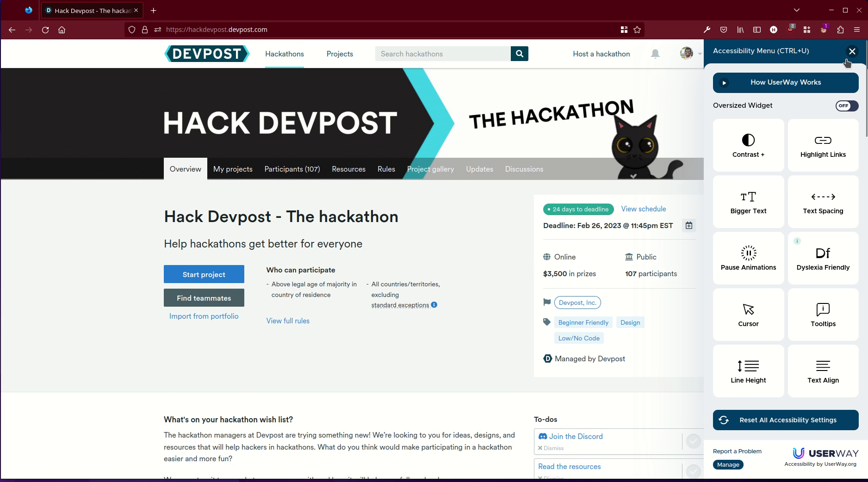Click the add-to-calendar icon
868x482 pixels.
click(x=689, y=225)
